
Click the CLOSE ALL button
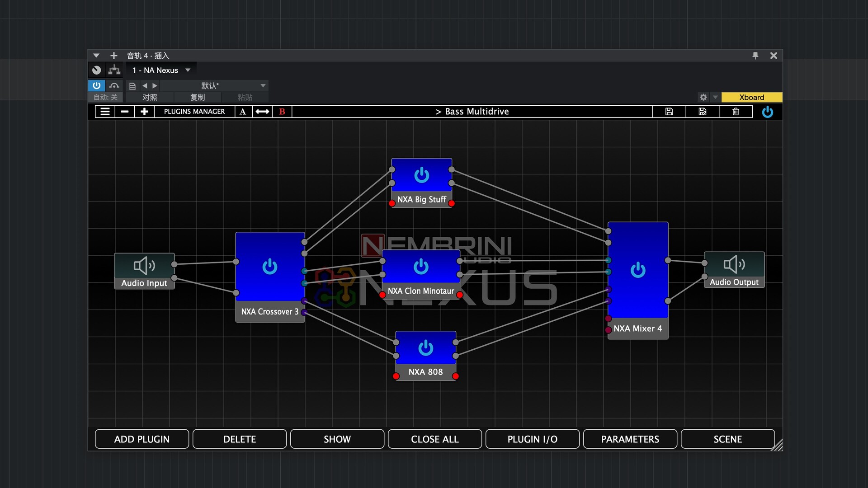tap(435, 439)
